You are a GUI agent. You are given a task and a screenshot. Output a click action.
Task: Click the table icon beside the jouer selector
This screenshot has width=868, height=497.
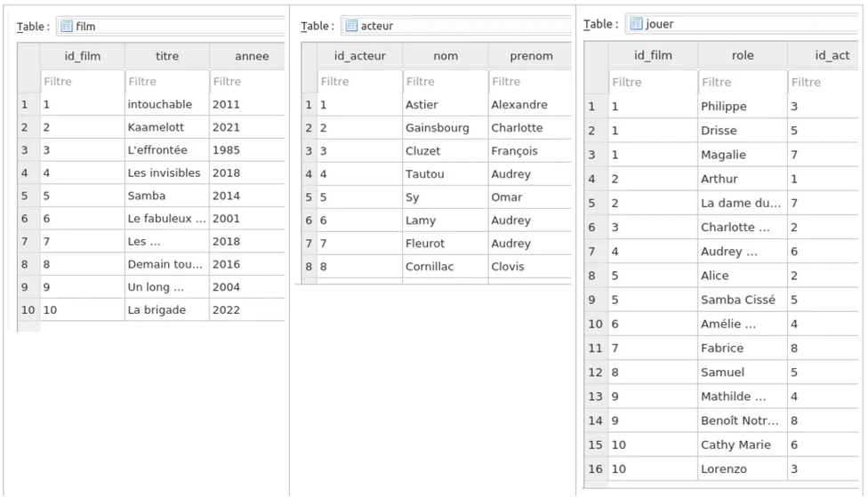tap(636, 24)
